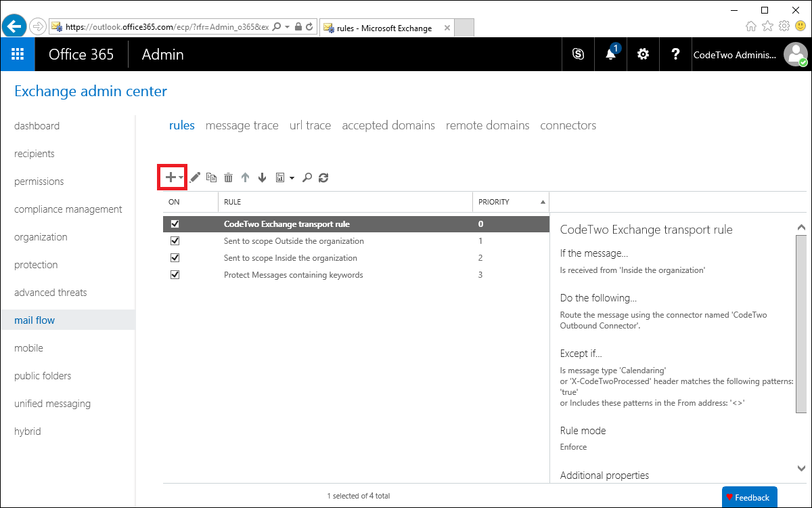Click the Feedback button

coord(749,497)
